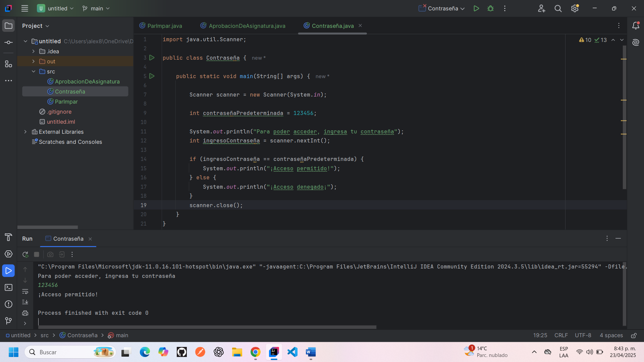Open the Commit tool window
Viewport: 644px width, 362px height.
[8, 43]
